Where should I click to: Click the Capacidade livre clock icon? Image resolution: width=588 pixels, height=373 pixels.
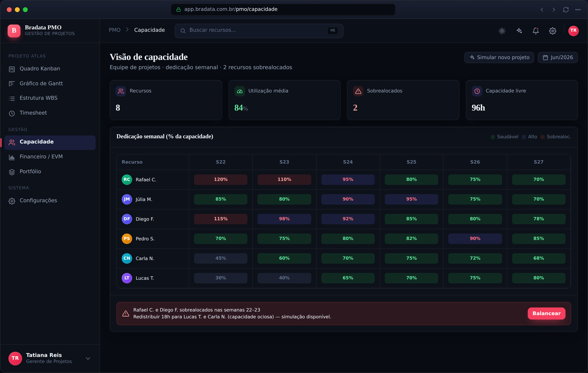point(477,91)
